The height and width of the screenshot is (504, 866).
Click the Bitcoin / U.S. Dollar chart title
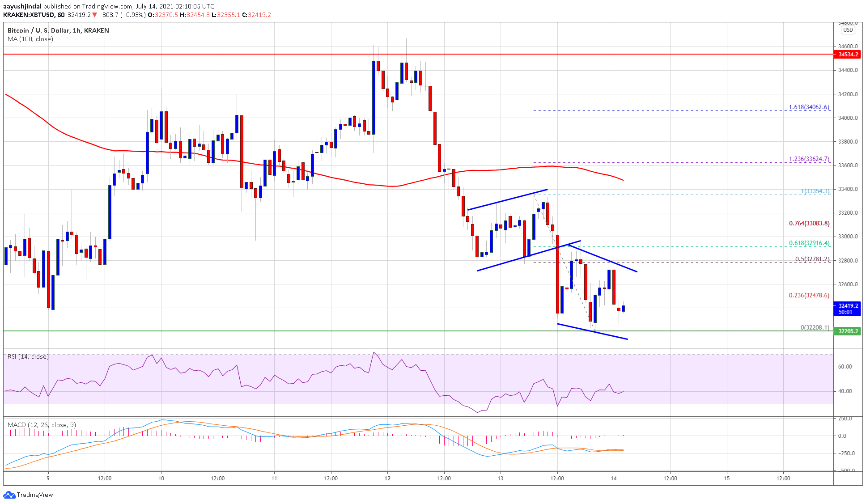(x=58, y=30)
